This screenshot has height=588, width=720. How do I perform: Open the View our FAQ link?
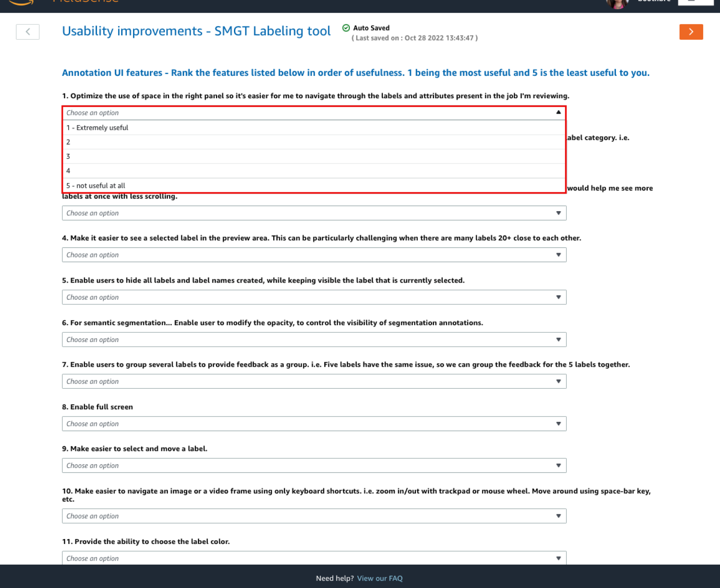click(380, 578)
